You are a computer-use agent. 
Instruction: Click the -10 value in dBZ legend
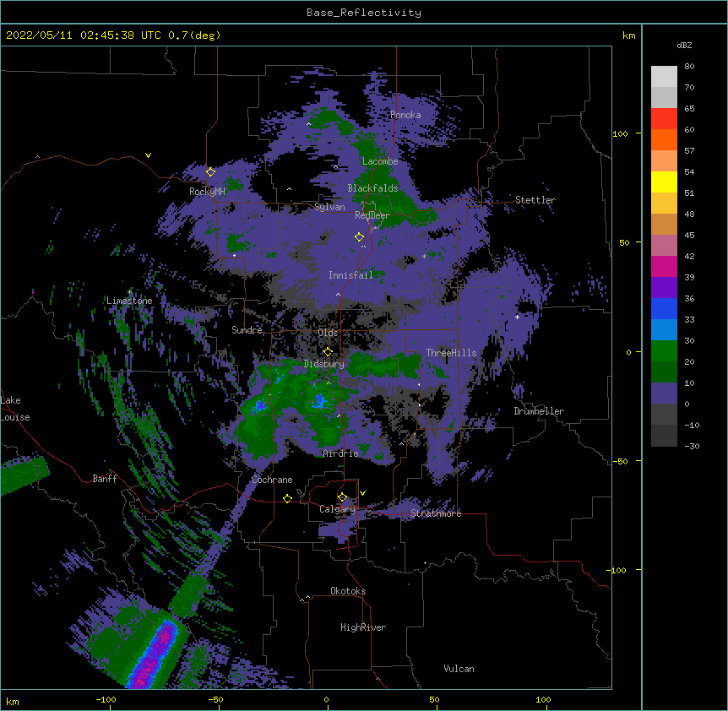[x=692, y=425]
